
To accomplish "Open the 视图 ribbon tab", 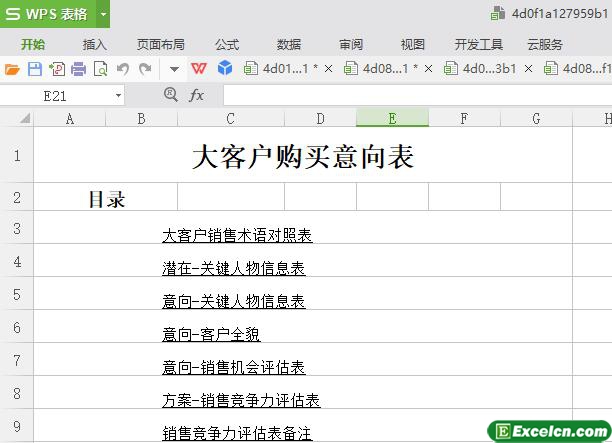I will coord(413,44).
